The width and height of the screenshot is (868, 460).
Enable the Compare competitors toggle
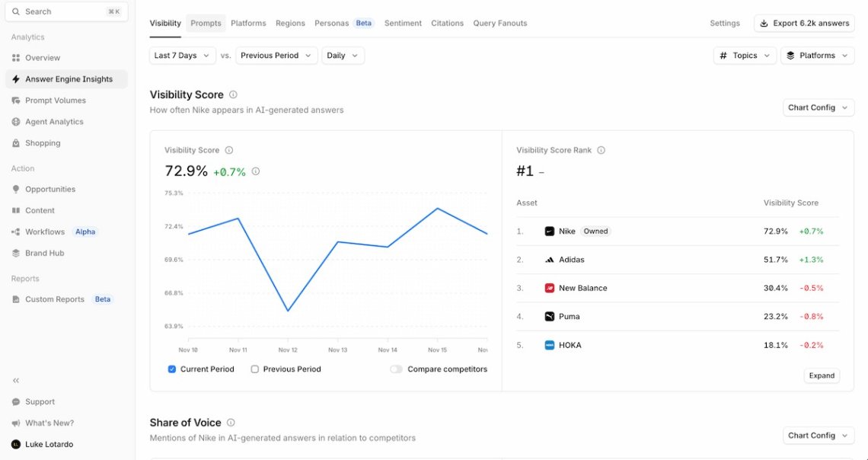click(x=396, y=369)
